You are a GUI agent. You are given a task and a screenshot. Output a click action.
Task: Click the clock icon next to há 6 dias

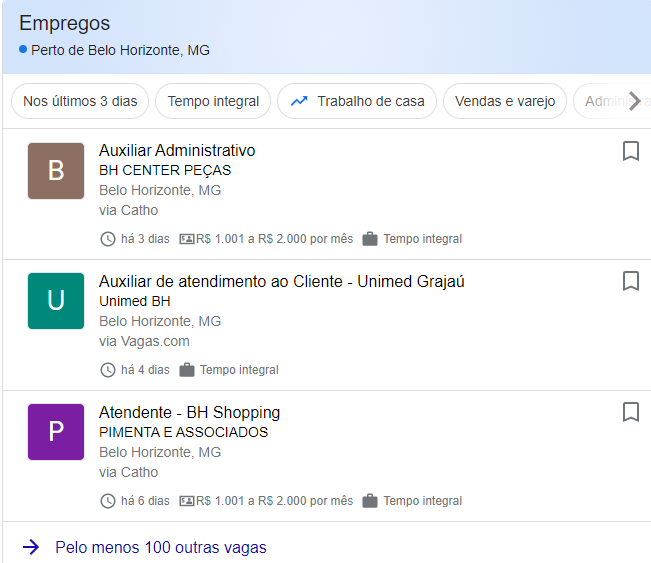108,501
